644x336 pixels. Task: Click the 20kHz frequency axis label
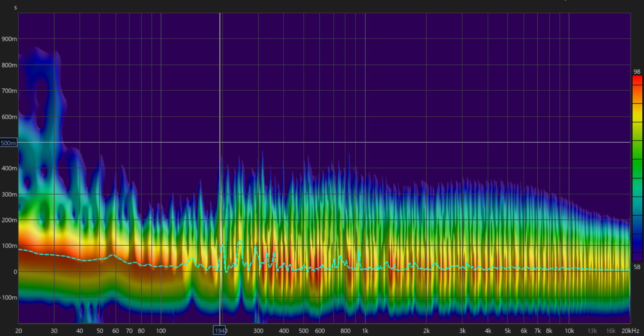(630, 331)
